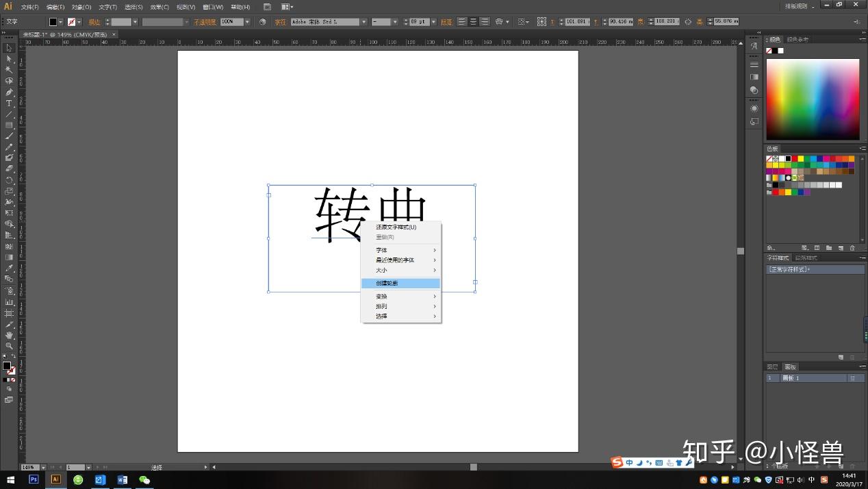Select the Eraser tool
Viewport: 868px width, 489px height.
point(9,168)
